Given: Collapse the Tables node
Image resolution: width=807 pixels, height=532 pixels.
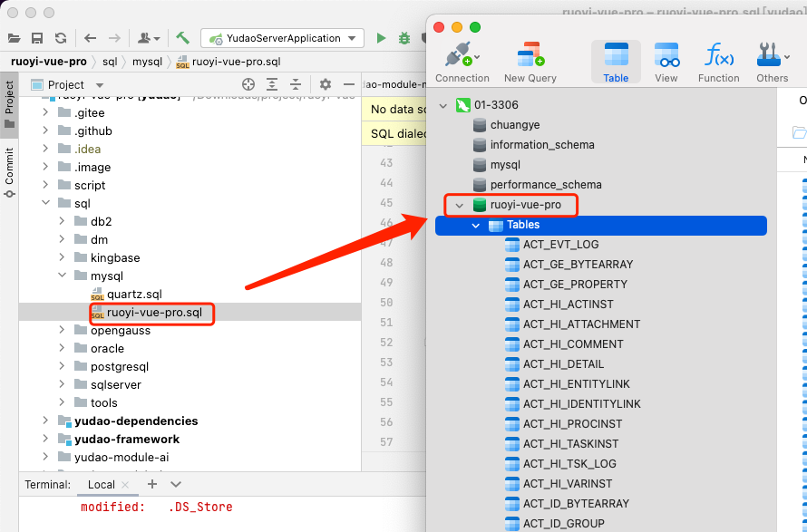Looking at the screenshot, I should [x=476, y=226].
